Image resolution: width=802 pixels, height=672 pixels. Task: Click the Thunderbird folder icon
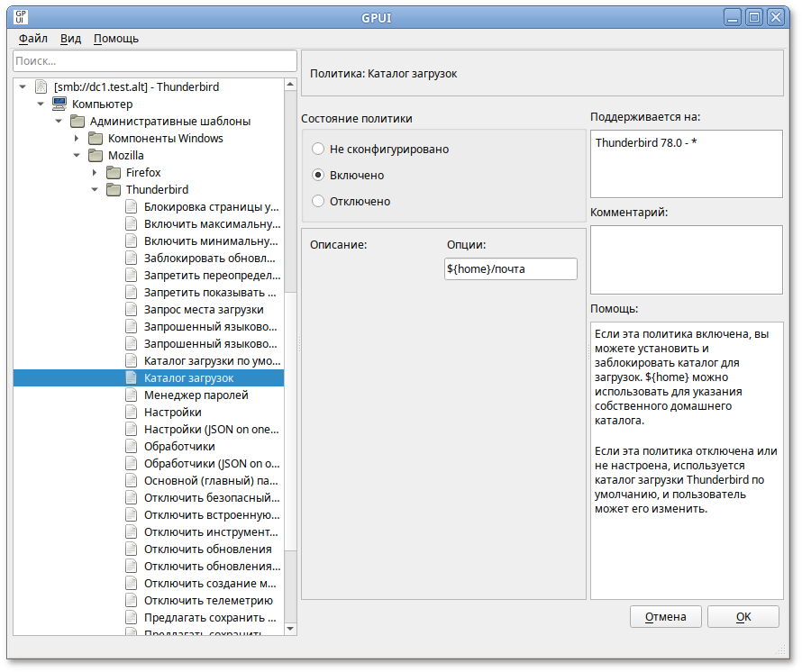click(x=112, y=189)
